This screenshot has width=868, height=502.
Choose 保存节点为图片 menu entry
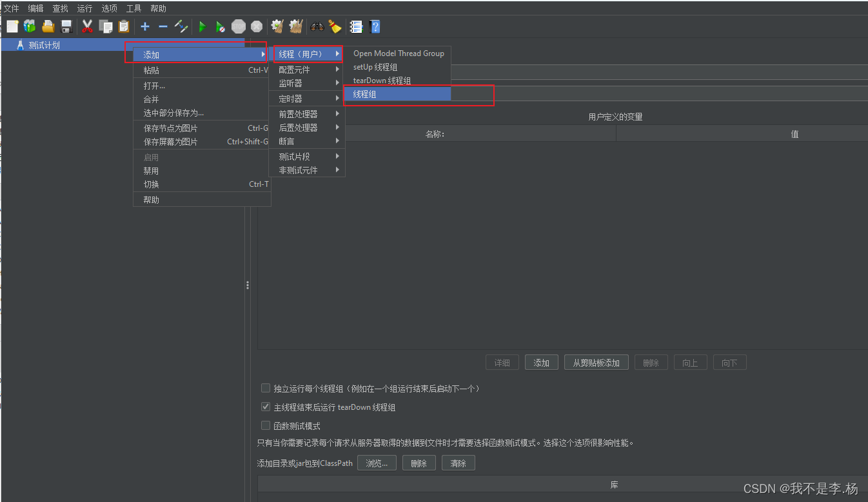(202, 128)
